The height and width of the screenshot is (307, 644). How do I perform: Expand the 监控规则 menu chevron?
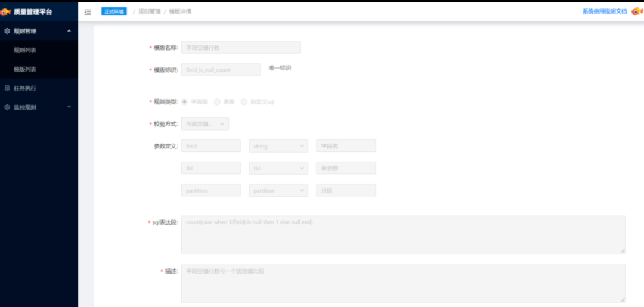[x=69, y=107]
